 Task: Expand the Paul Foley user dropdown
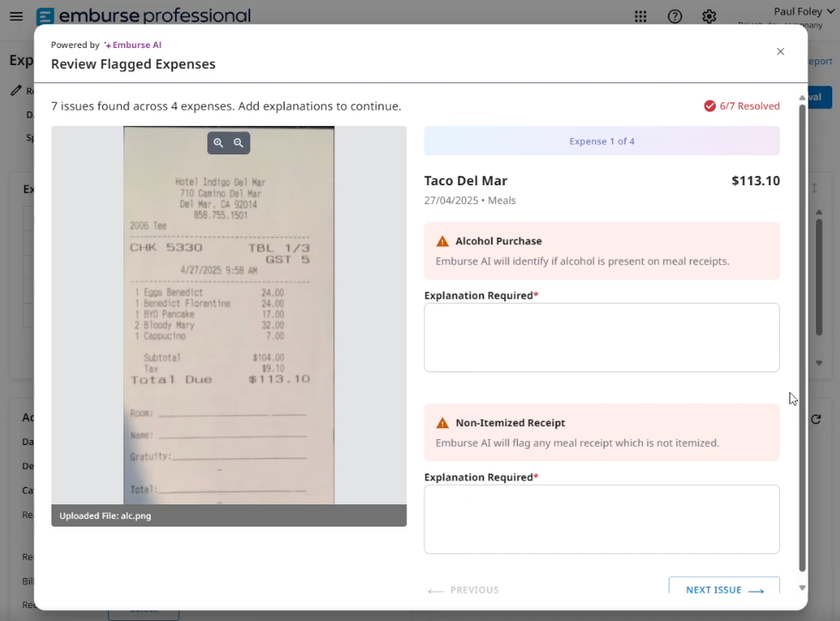pyautogui.click(x=797, y=12)
